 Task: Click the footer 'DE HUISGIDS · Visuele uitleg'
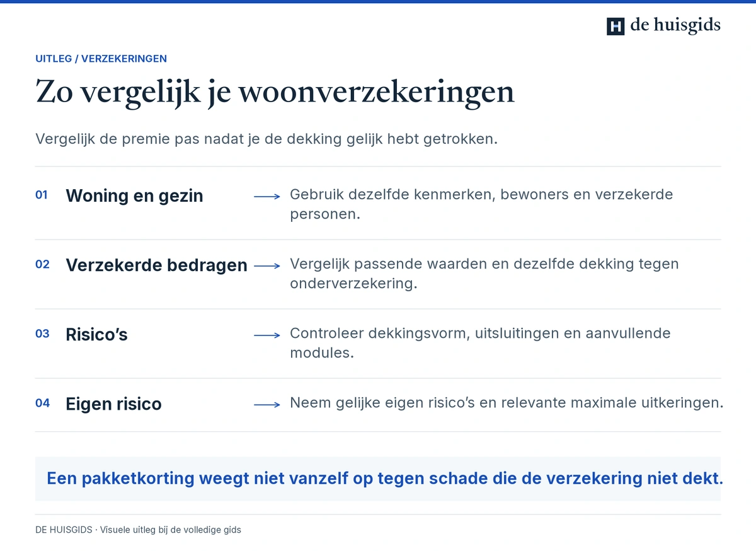click(x=138, y=530)
